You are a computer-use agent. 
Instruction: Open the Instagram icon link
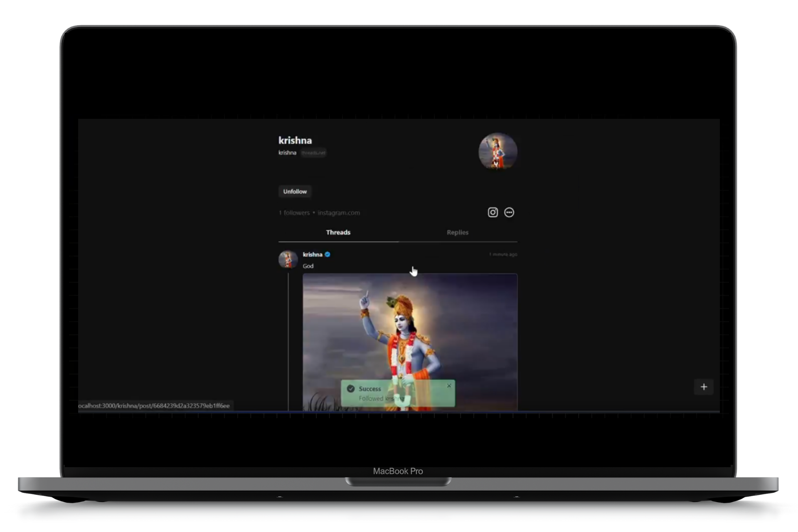point(493,212)
